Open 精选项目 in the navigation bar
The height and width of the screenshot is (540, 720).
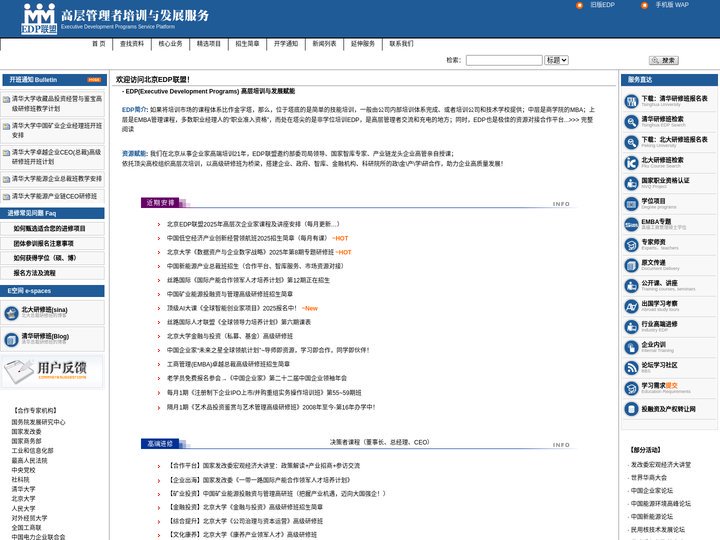209,44
